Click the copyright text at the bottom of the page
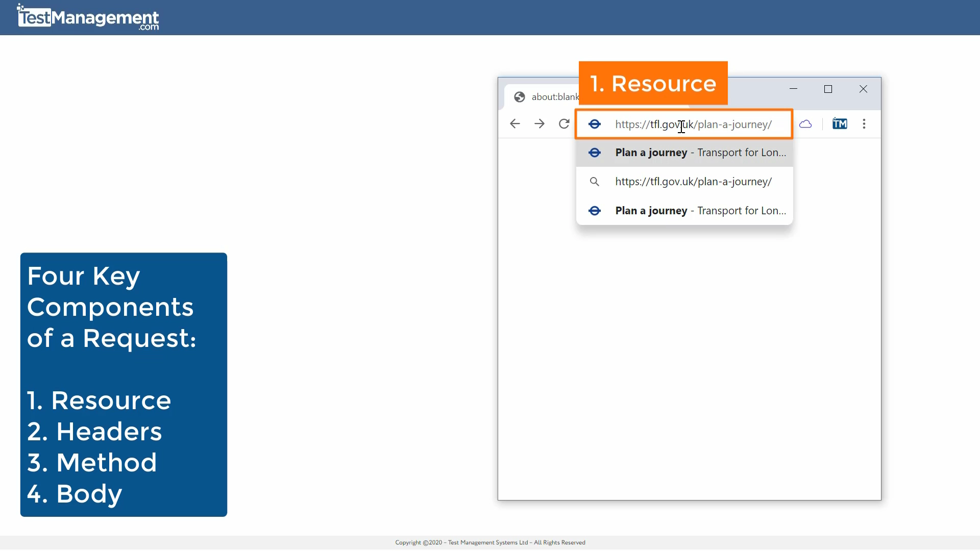Screen dimensions: 980x551 (x=489, y=542)
